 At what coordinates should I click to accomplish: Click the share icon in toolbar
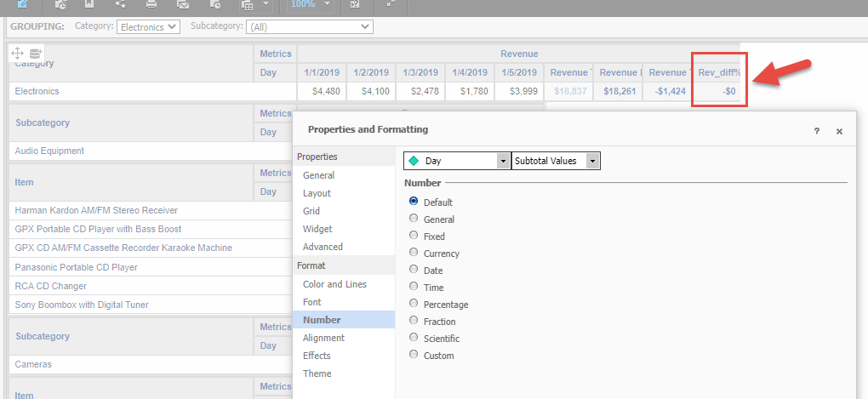(120, 4)
